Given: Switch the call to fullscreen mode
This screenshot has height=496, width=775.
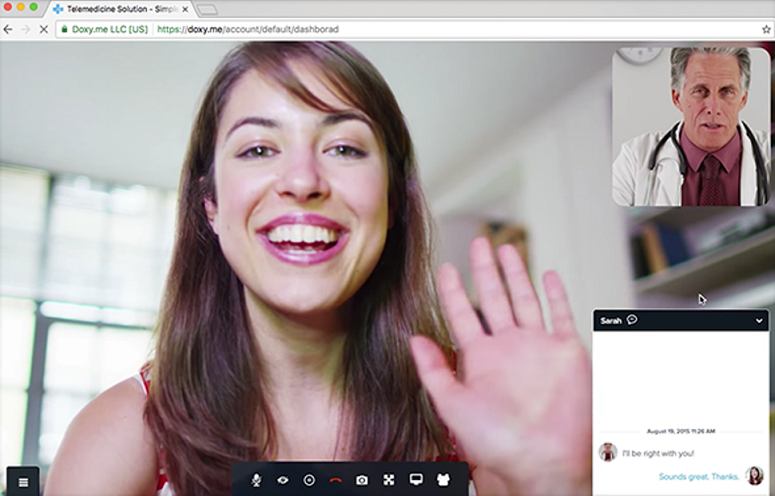Looking at the screenshot, I should pyautogui.click(x=389, y=480).
